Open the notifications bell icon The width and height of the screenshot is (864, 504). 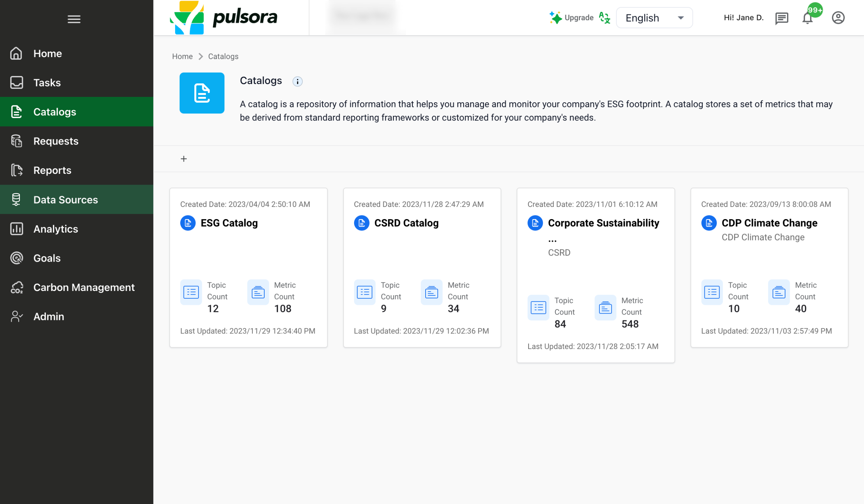(807, 18)
